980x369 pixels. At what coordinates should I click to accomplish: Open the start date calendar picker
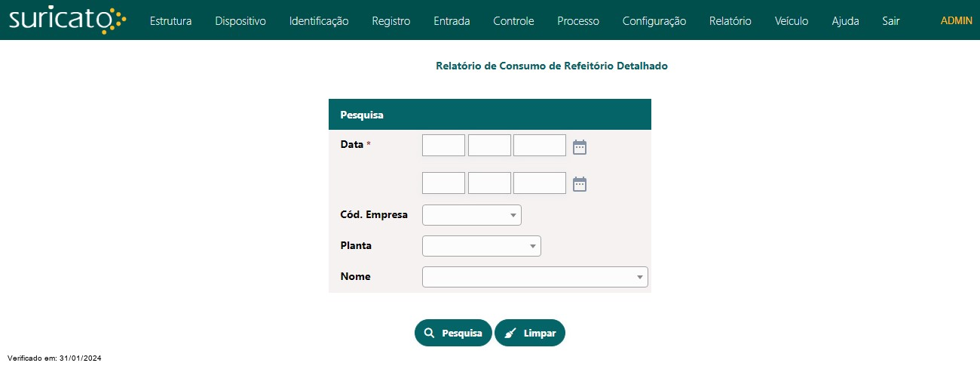[x=580, y=146]
